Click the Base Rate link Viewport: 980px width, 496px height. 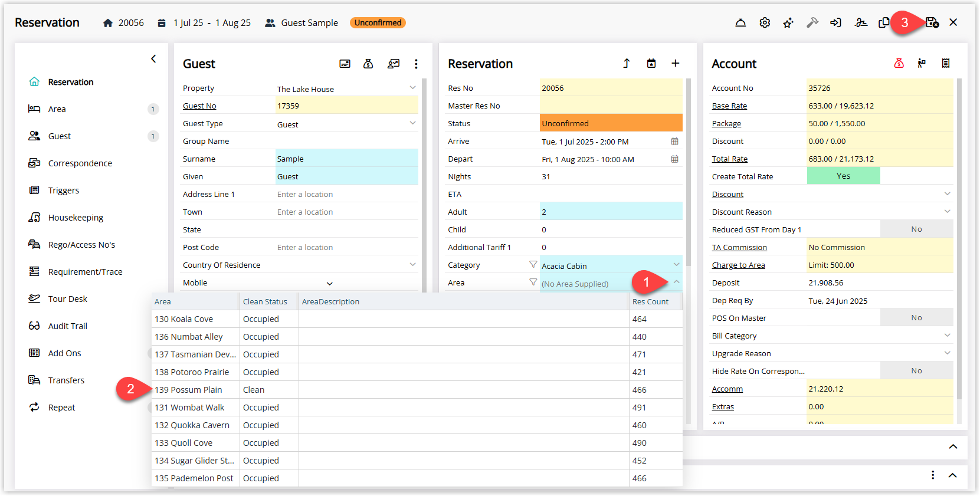[729, 106]
